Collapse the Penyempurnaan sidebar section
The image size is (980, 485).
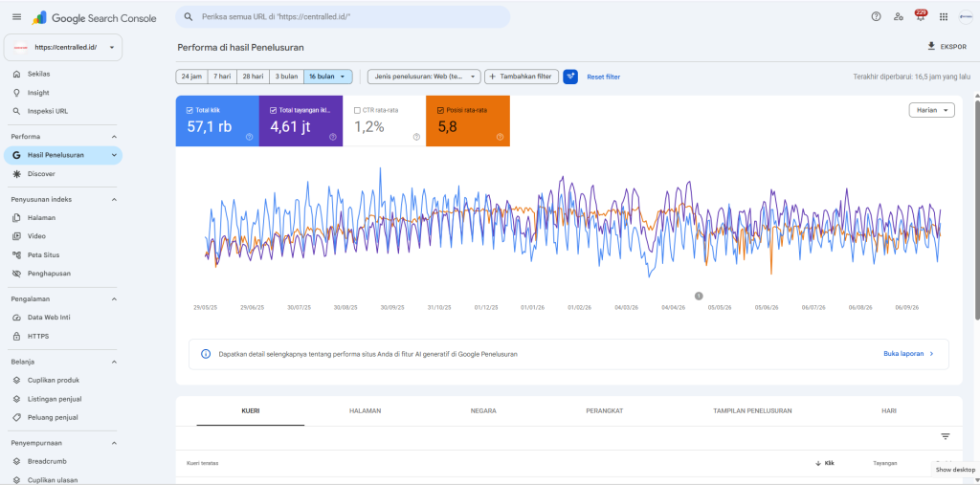coord(114,443)
